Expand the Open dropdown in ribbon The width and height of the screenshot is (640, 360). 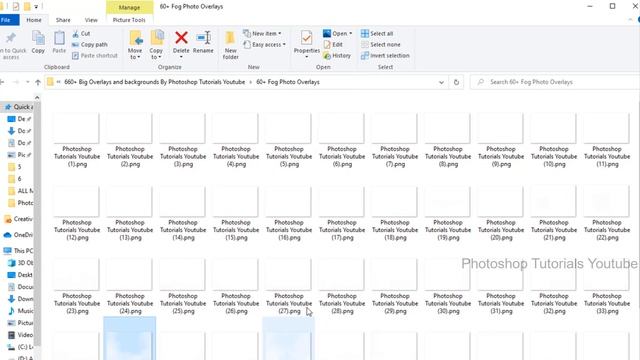[338, 33]
